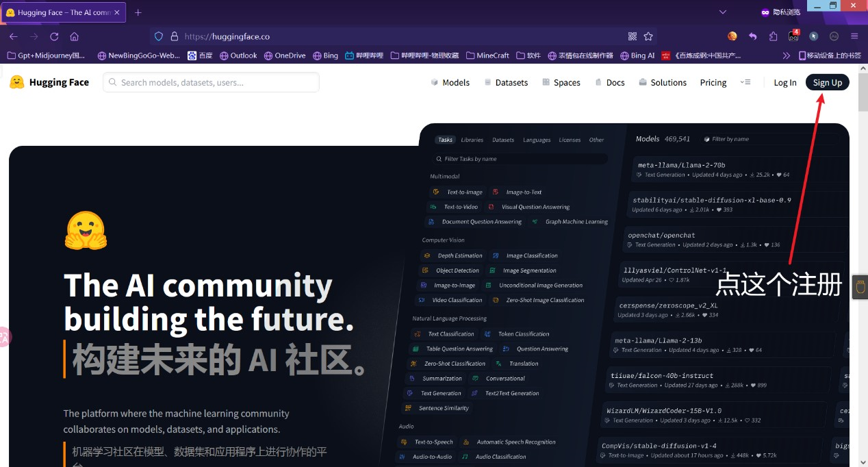Click the meta-llama/Llama-2-70b model card
The image size is (868, 467).
click(x=739, y=169)
